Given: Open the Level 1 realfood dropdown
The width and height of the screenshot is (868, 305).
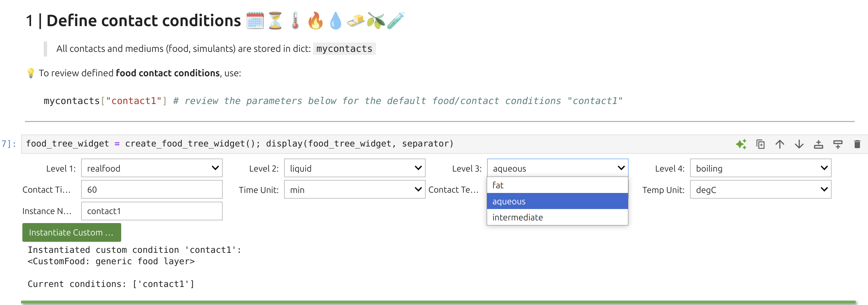Looking at the screenshot, I should point(152,168).
